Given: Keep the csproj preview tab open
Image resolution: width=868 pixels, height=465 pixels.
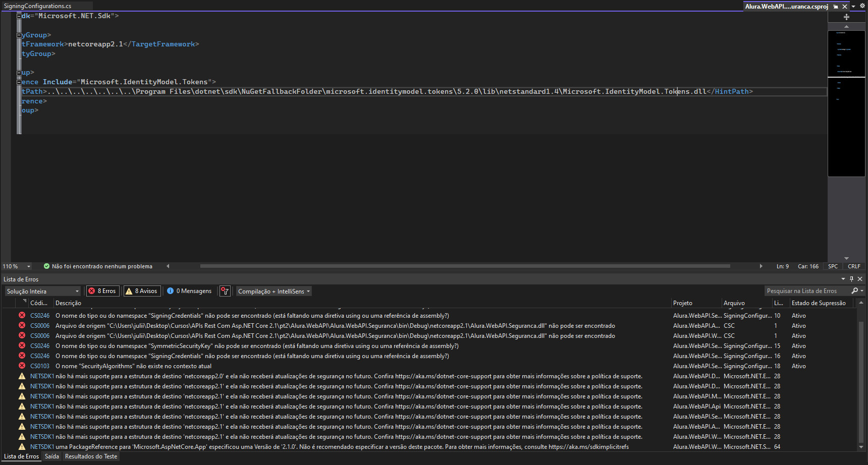Looking at the screenshot, I should tap(836, 7).
